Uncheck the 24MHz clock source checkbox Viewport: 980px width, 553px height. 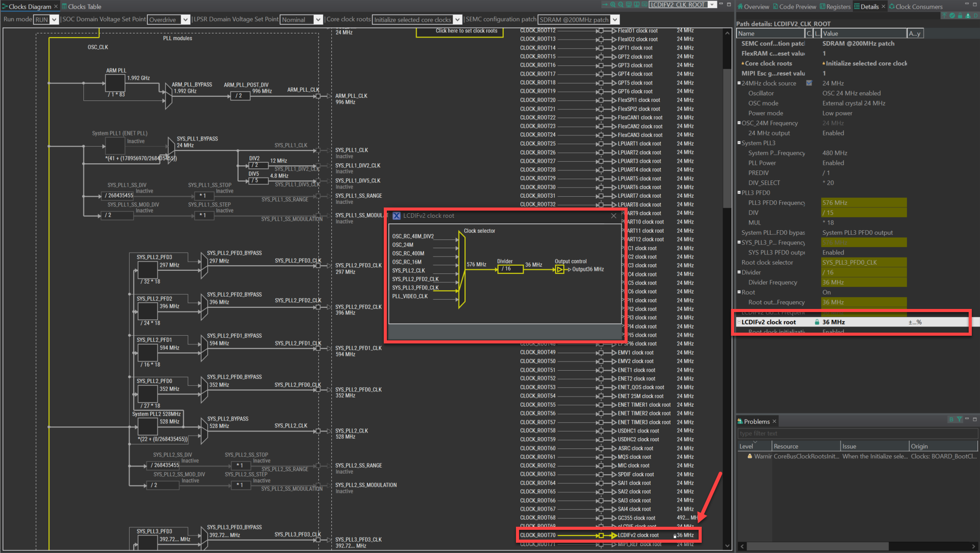(808, 83)
